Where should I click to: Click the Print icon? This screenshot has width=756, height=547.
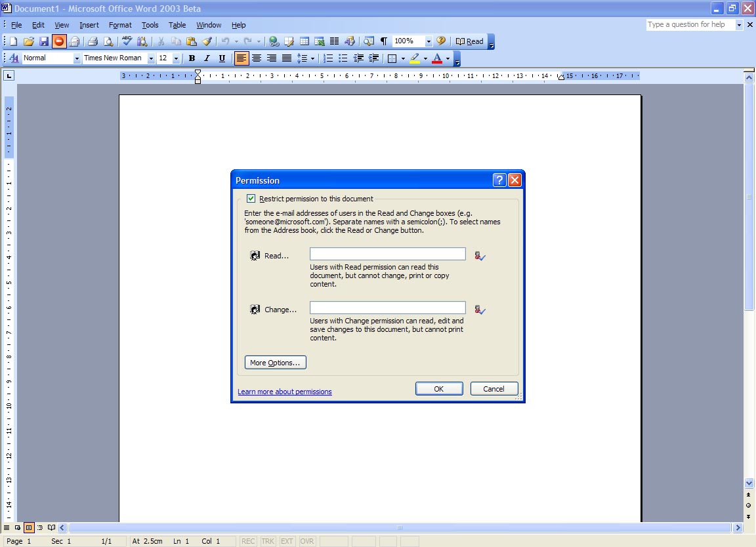pos(93,41)
